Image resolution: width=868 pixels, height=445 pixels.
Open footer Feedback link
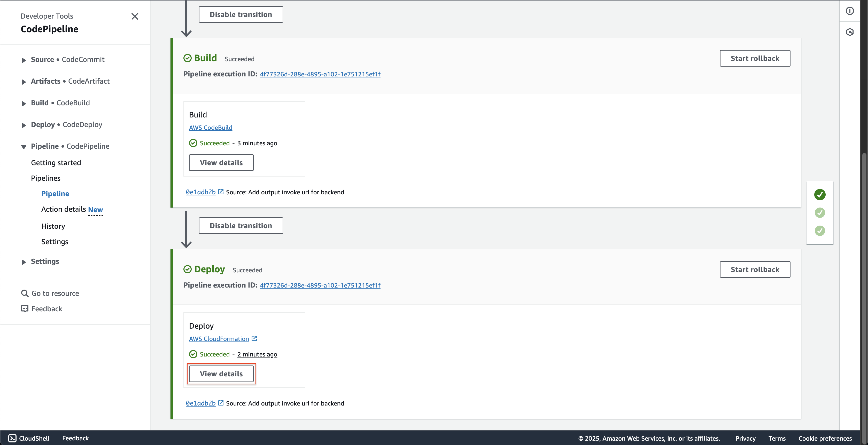click(x=75, y=438)
